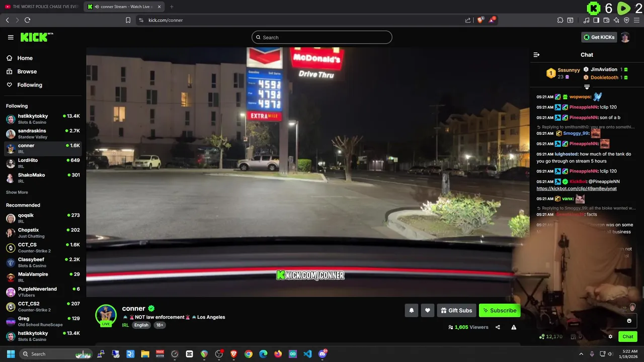This screenshot has height=362, width=644.
Task: Open Greg Old School RuneScape channel
Action: tap(43, 321)
